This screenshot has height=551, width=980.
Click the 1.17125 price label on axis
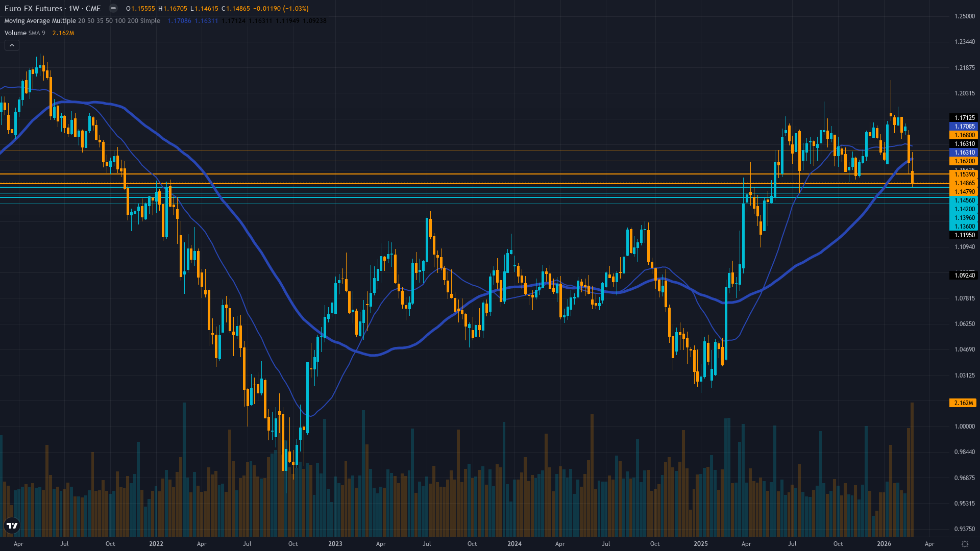[x=963, y=118]
